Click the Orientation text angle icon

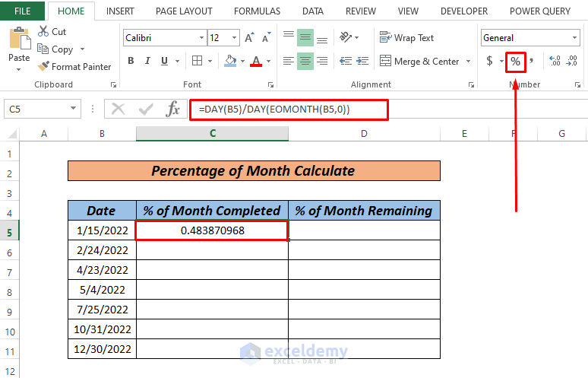pos(347,37)
